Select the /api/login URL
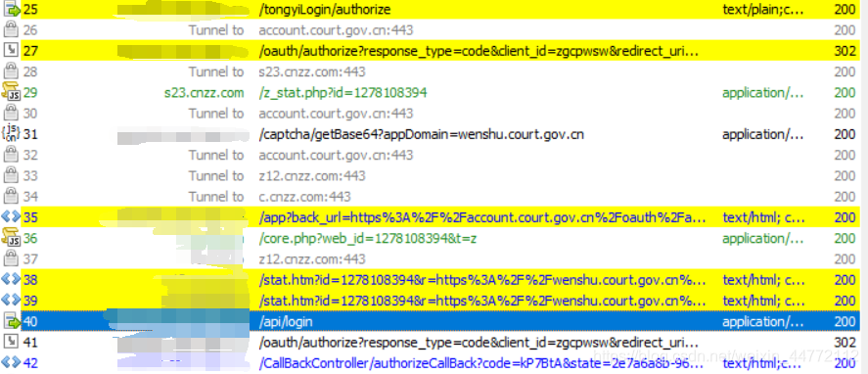The image size is (868, 374). 286,321
